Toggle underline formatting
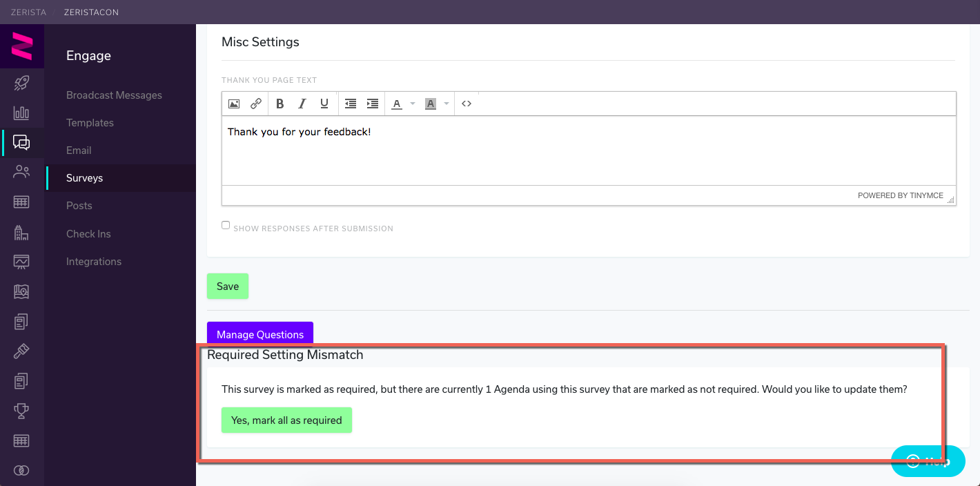Image resolution: width=980 pixels, height=486 pixels. click(x=324, y=104)
